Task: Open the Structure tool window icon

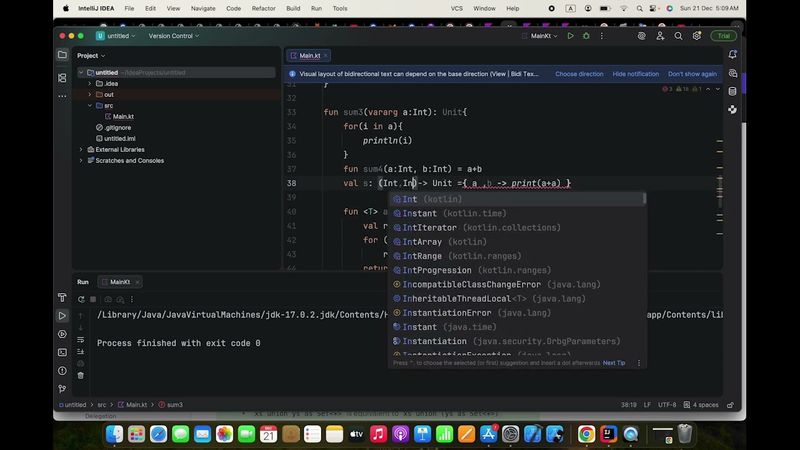Action: [62, 74]
